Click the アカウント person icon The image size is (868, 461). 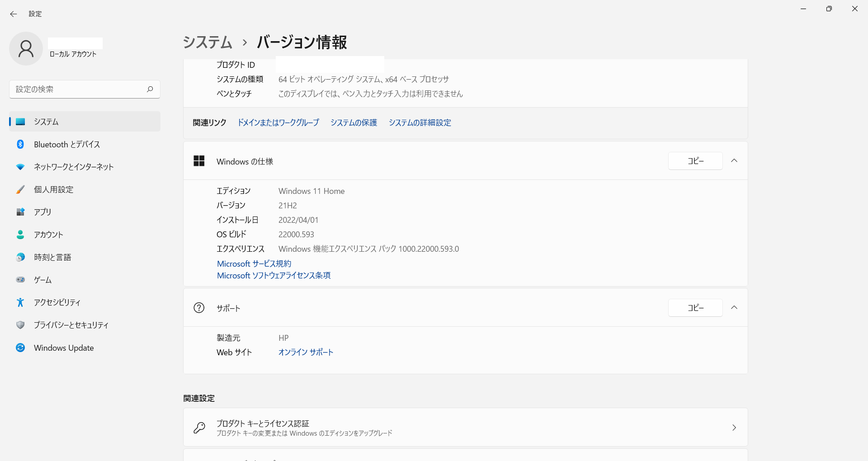pyautogui.click(x=20, y=235)
